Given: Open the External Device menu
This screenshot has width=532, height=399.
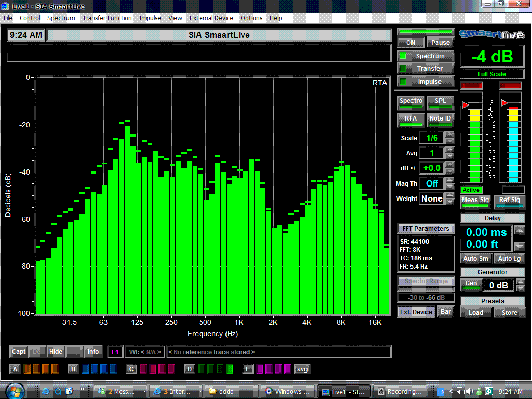Looking at the screenshot, I should coord(211,18).
